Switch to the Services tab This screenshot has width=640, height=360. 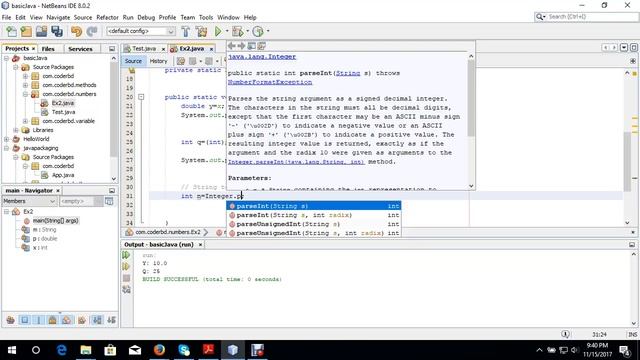point(80,49)
